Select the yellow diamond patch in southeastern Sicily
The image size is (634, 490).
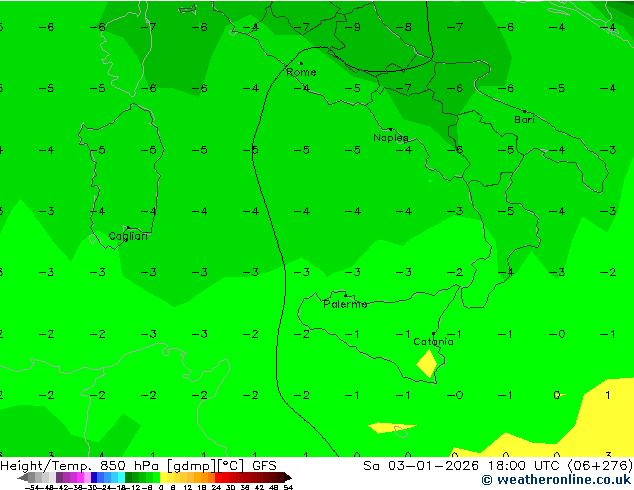coord(427,363)
